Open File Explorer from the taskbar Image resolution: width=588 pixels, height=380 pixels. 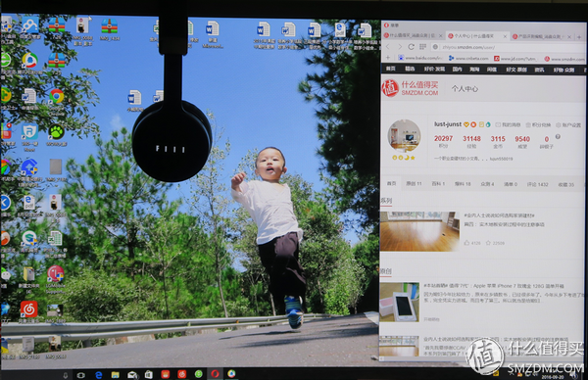[115, 374]
